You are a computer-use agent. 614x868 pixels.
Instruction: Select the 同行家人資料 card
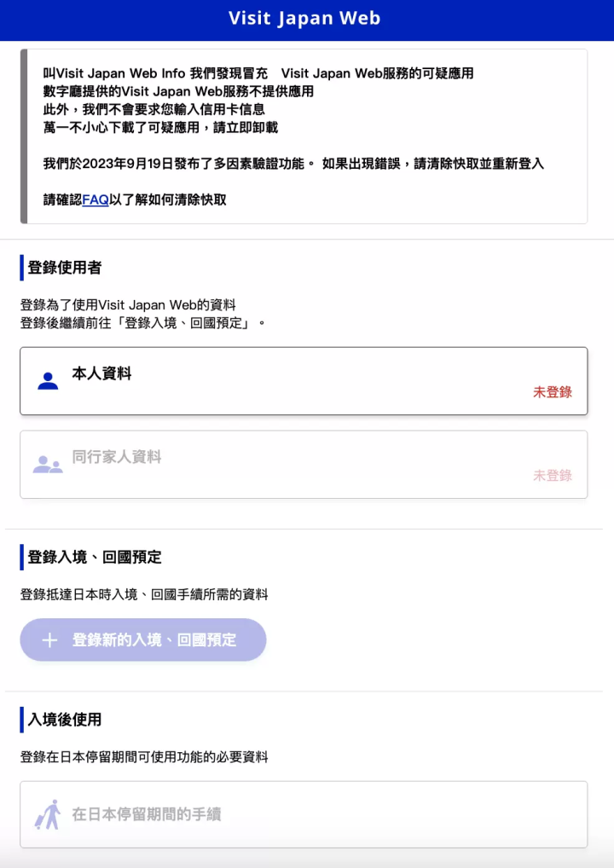click(304, 465)
